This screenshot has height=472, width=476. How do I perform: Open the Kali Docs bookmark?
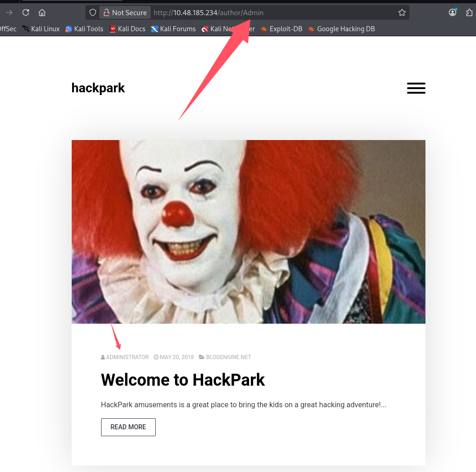point(127,29)
